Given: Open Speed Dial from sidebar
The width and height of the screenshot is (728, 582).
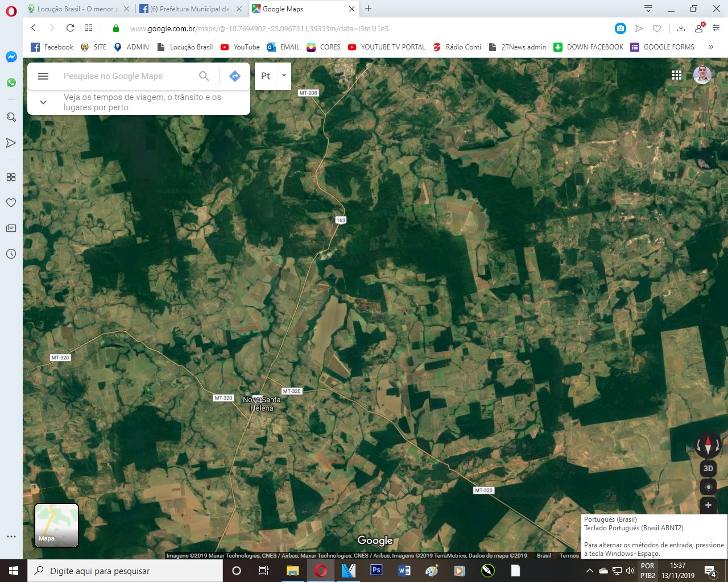Looking at the screenshot, I should [x=11, y=177].
